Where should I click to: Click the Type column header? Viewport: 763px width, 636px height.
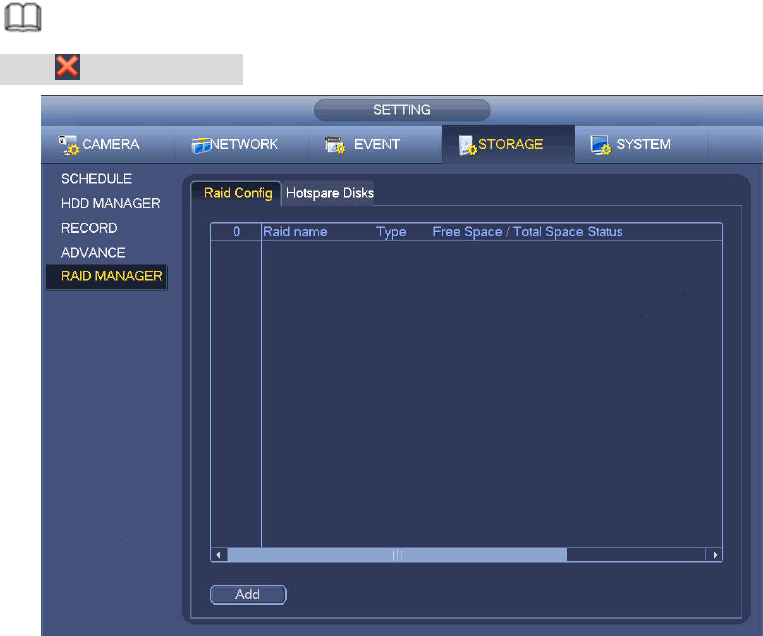(x=391, y=232)
